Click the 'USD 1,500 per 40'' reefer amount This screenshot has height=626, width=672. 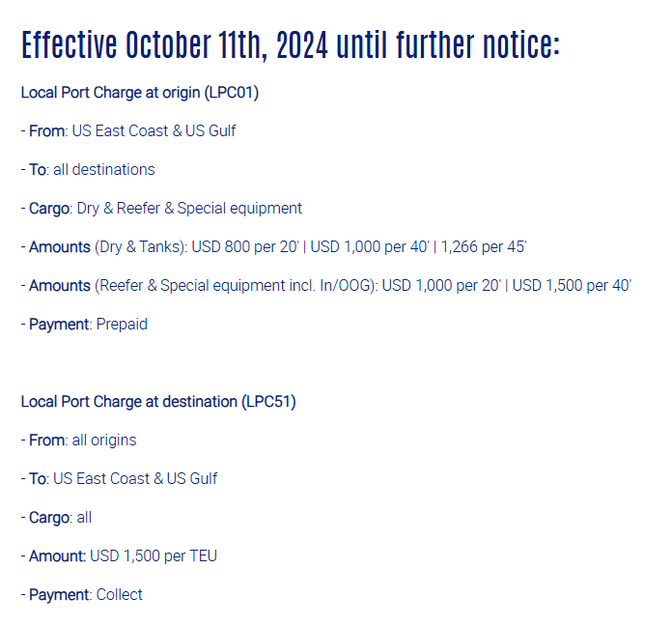point(572,286)
